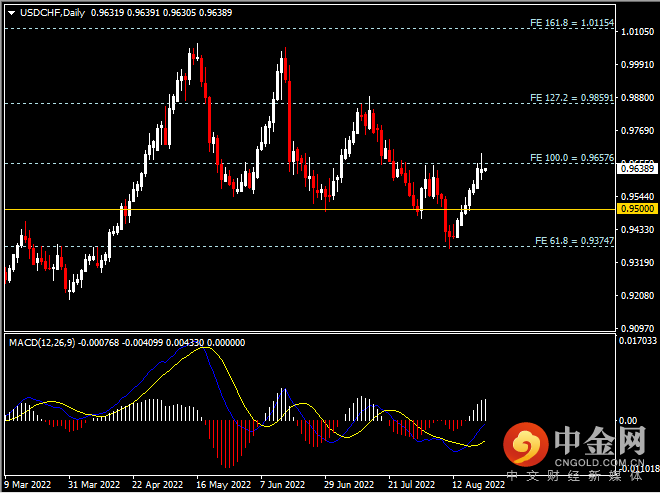Select the 12 Aug 2022 date label
This screenshot has height=494, width=660.
click(478, 485)
